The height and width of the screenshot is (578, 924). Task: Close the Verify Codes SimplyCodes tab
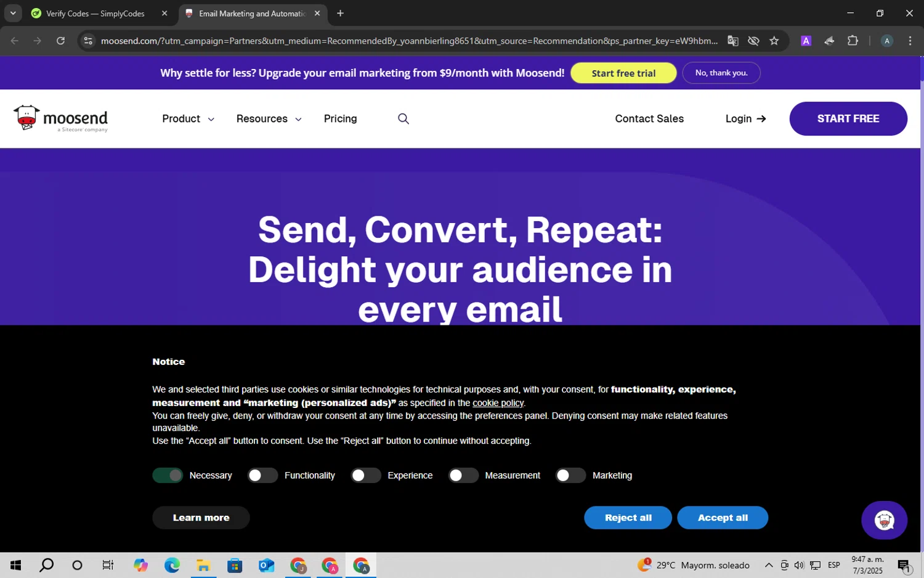(164, 13)
